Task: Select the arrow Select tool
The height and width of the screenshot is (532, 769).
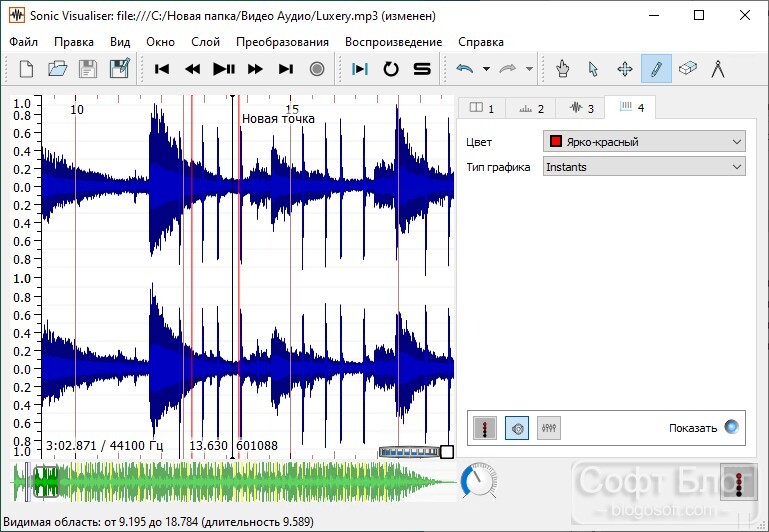Action: 593,69
